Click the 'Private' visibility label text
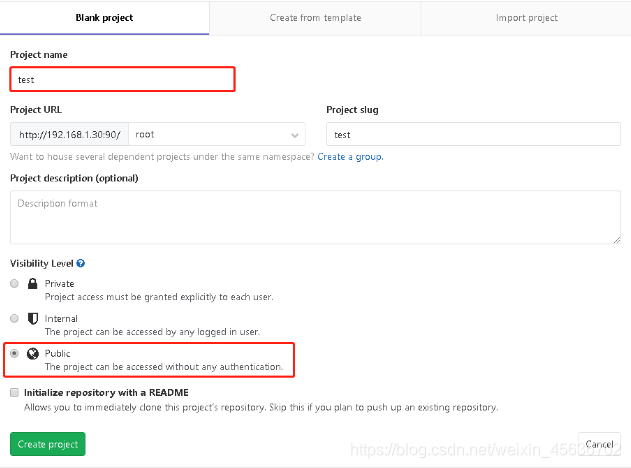This screenshot has width=631, height=468. click(x=60, y=284)
